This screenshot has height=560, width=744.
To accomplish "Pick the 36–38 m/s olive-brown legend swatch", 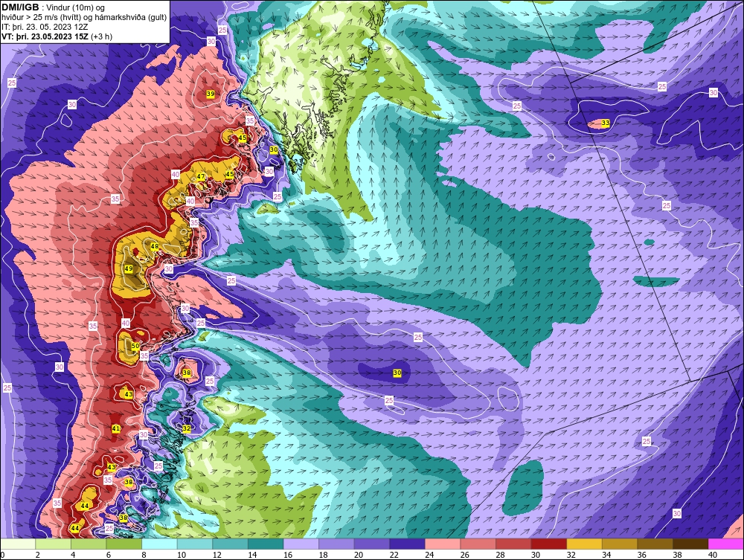I will pyautogui.click(x=655, y=544).
